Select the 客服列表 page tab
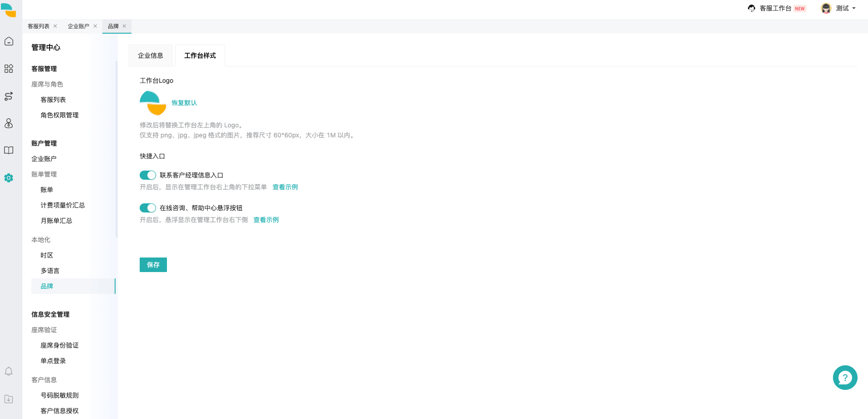The width and height of the screenshot is (868, 419). click(39, 26)
